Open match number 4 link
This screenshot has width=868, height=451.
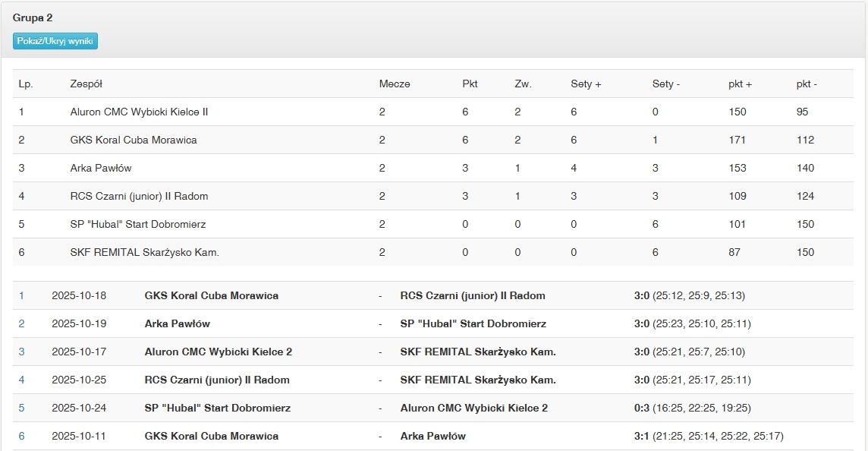click(x=22, y=380)
